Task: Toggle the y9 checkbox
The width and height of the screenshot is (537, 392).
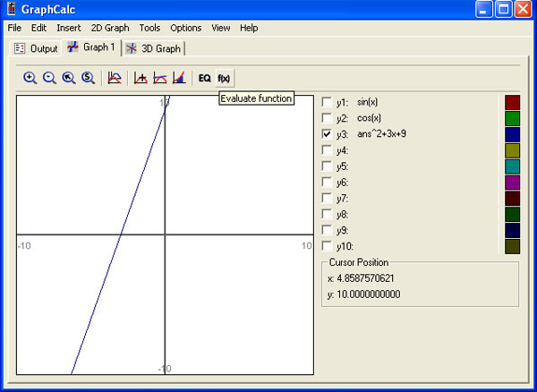Action: pos(327,230)
